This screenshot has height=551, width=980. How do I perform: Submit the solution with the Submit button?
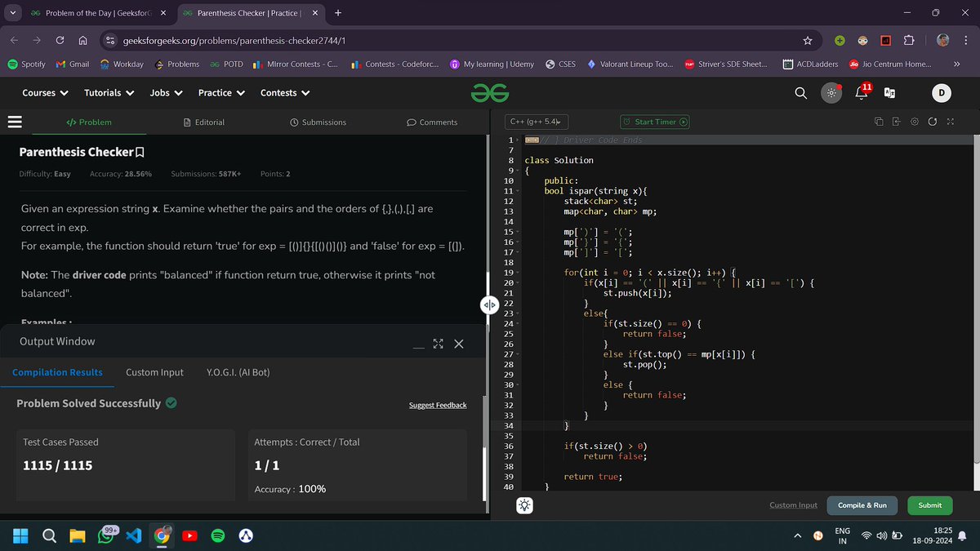[929, 505]
